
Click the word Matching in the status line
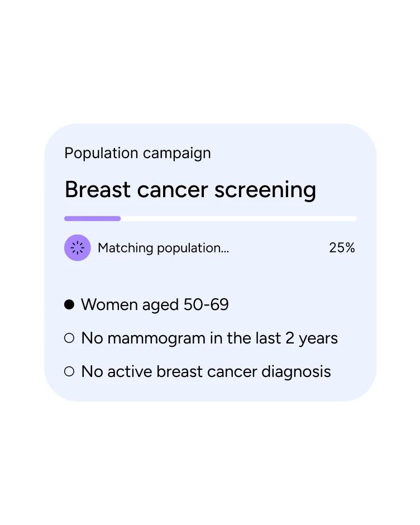point(125,249)
